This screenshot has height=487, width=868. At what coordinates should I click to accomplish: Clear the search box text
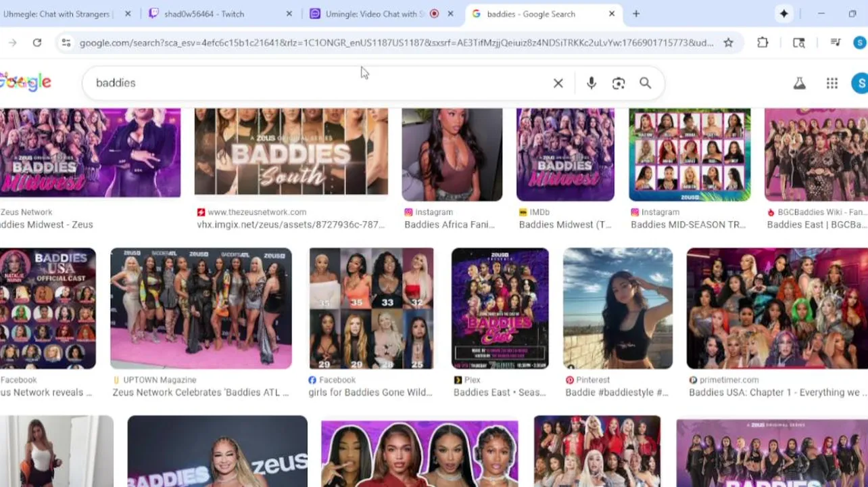[x=558, y=83]
